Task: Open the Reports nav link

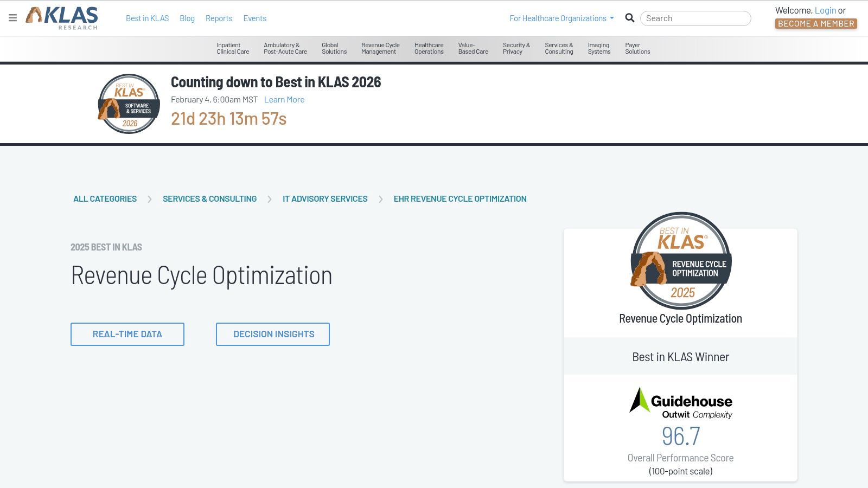Action: [219, 18]
